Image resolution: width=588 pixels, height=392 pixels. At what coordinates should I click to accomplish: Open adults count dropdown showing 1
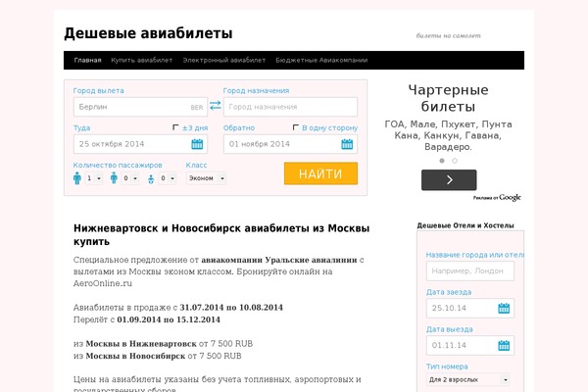94,178
